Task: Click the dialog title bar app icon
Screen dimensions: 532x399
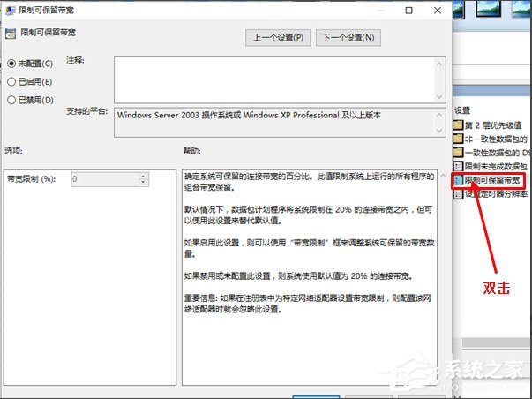Action: (x=10, y=11)
